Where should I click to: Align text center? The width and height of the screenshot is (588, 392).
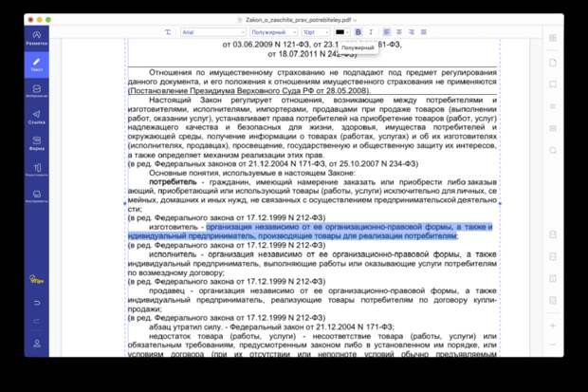[399, 32]
